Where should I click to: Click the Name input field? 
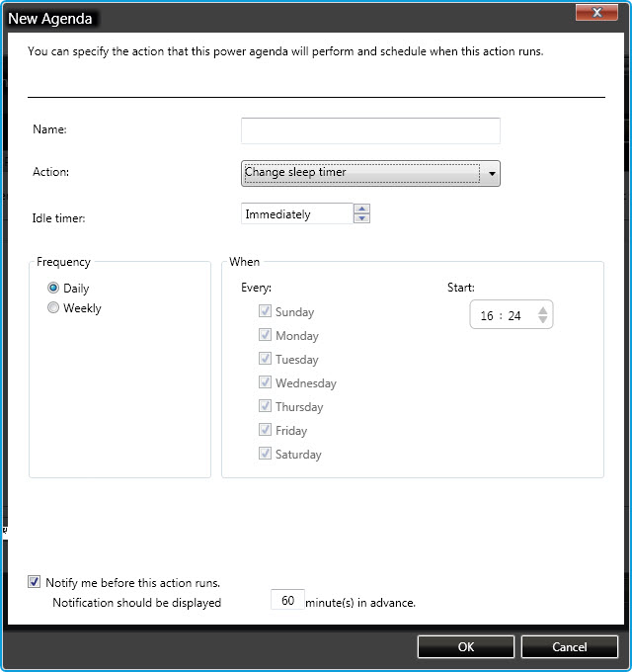(370, 130)
